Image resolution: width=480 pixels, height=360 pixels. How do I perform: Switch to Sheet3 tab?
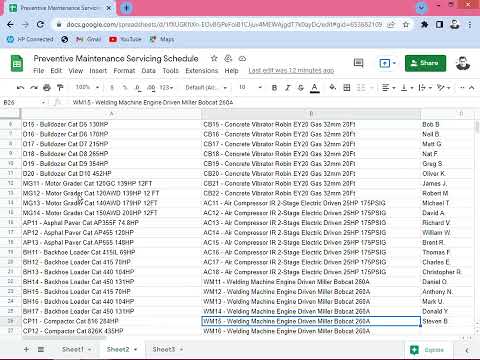tap(163, 349)
